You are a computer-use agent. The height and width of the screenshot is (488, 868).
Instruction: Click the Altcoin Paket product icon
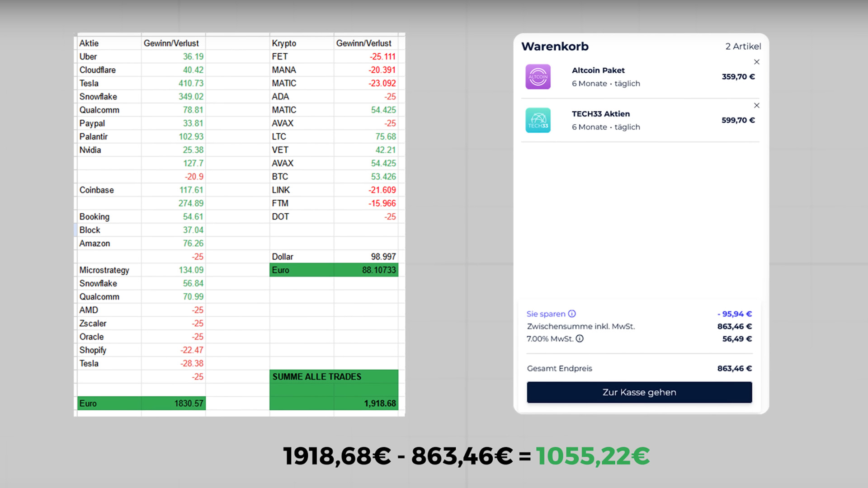coord(538,77)
